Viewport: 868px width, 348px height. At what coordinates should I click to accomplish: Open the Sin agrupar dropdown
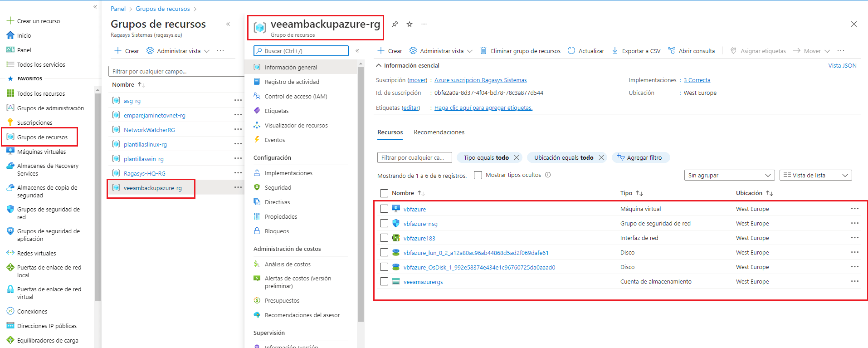pos(729,175)
